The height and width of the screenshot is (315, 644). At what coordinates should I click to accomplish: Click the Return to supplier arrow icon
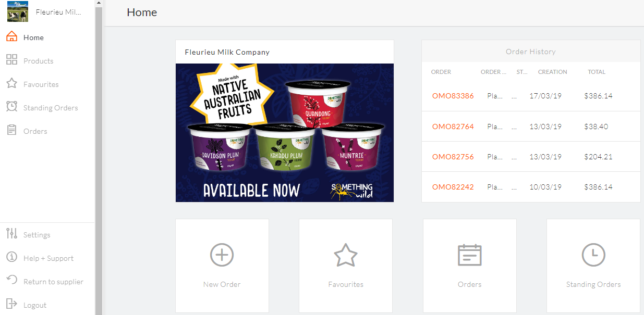11,281
